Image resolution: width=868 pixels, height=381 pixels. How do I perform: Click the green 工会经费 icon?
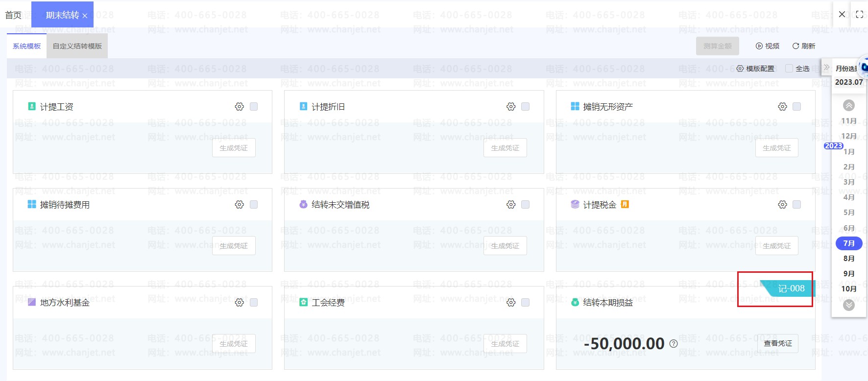(303, 302)
